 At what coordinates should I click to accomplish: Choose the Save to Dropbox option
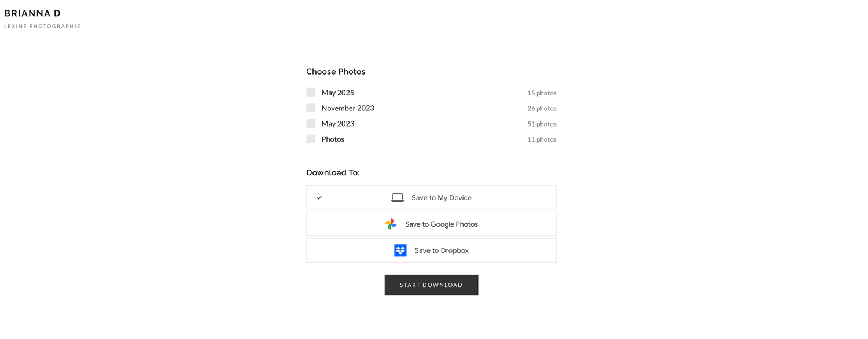tap(431, 250)
